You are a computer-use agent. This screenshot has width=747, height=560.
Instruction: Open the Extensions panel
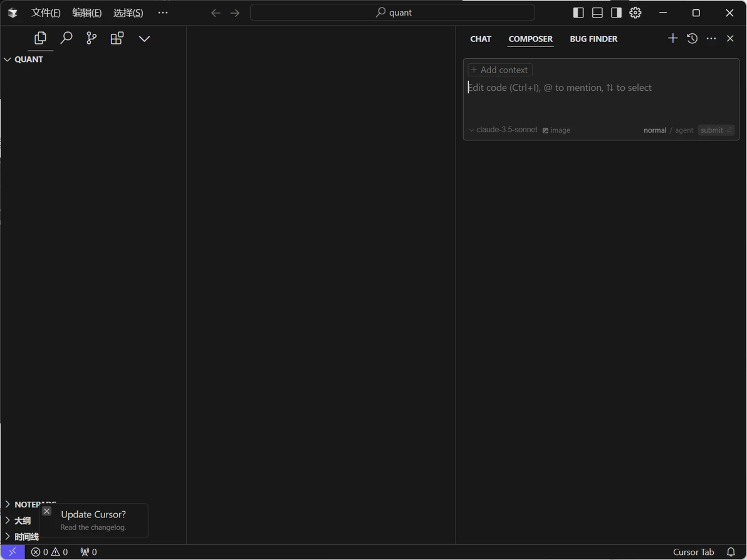pos(117,38)
